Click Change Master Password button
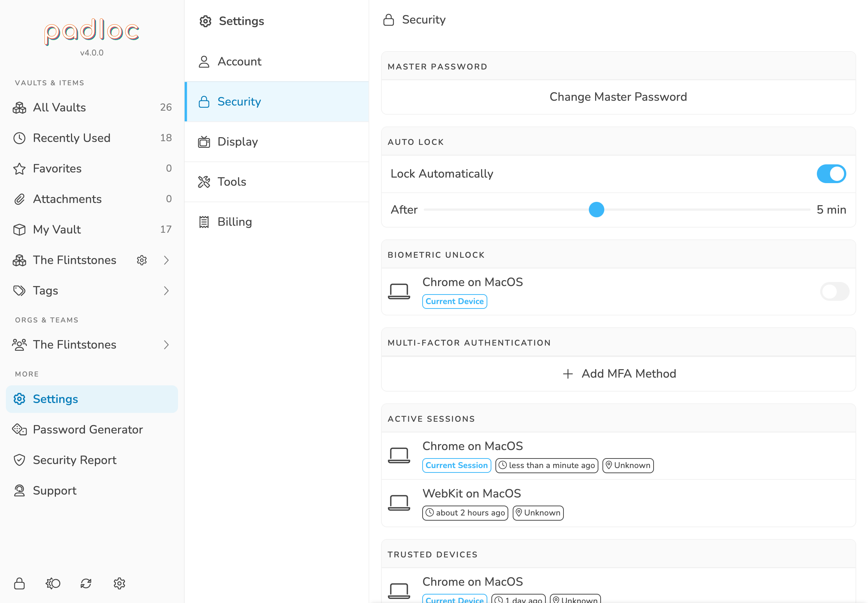 tap(618, 97)
